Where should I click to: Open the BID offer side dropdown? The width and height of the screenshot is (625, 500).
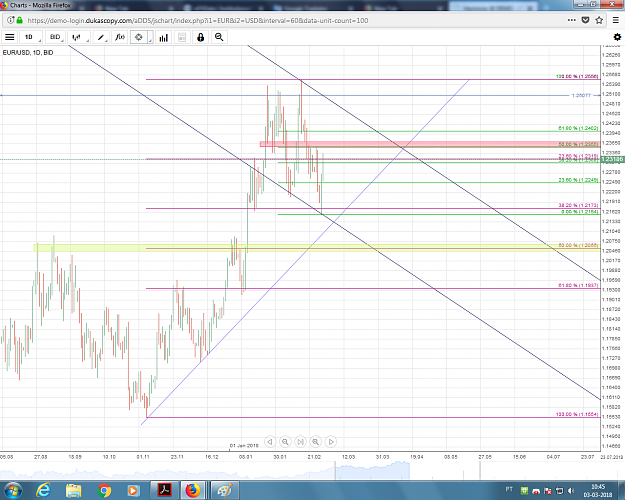[55, 37]
